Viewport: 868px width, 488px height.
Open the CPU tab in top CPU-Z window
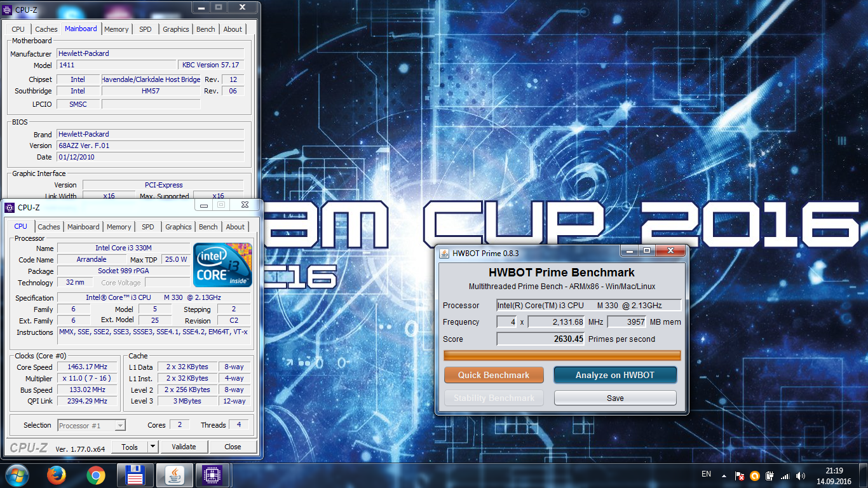[x=18, y=29]
